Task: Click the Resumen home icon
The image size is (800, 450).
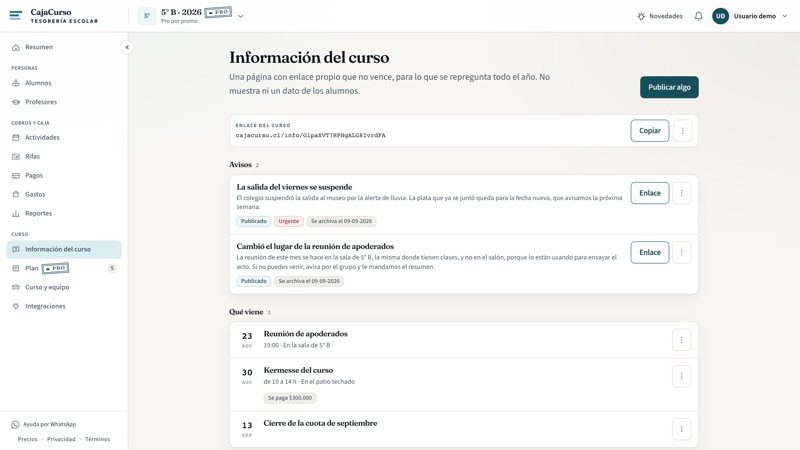Action: tap(16, 47)
